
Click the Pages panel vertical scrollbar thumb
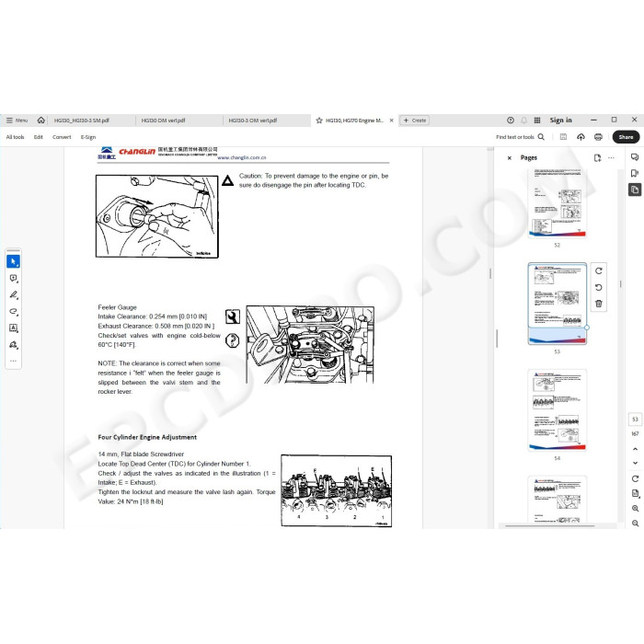(621, 283)
